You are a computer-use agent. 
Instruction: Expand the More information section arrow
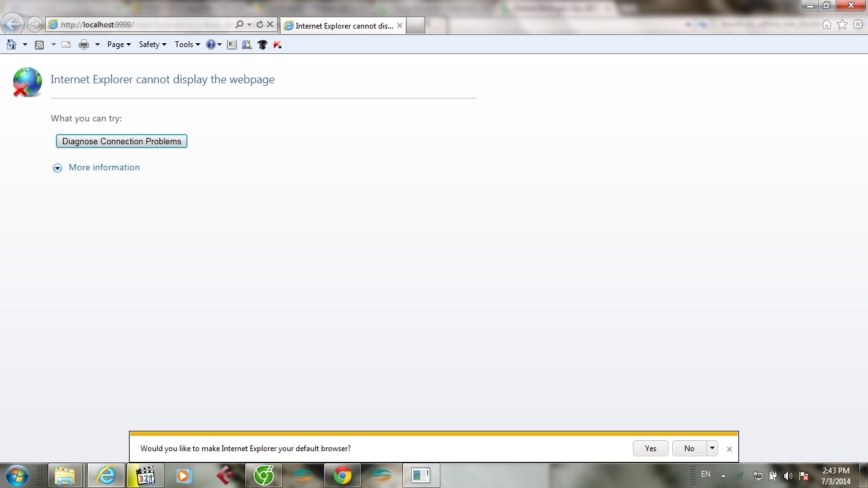57,168
